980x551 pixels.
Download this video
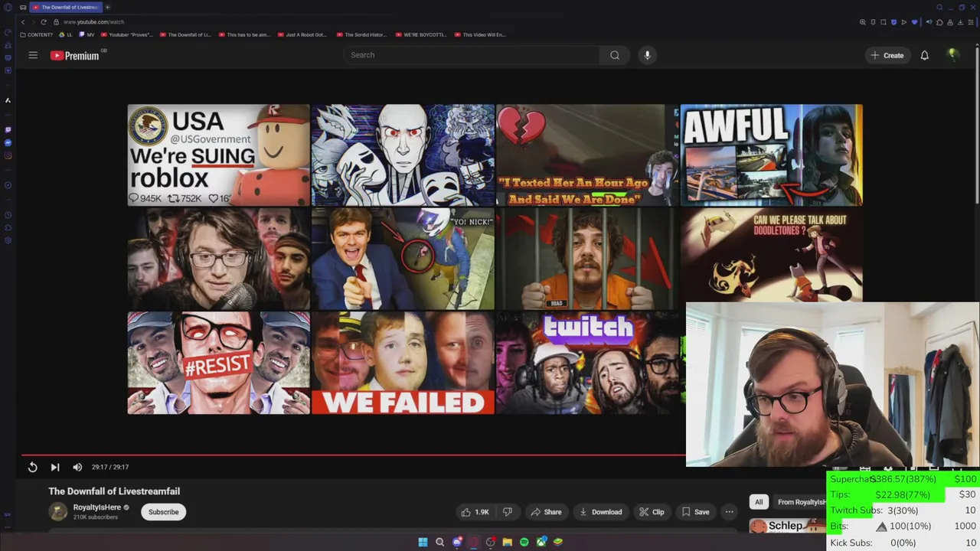point(601,512)
